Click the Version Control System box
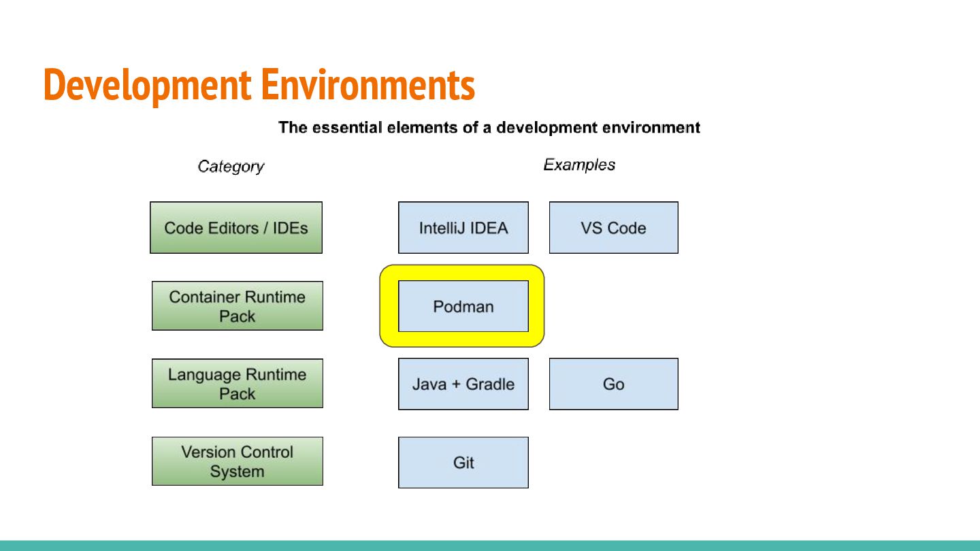The height and width of the screenshot is (551, 980). (237, 461)
